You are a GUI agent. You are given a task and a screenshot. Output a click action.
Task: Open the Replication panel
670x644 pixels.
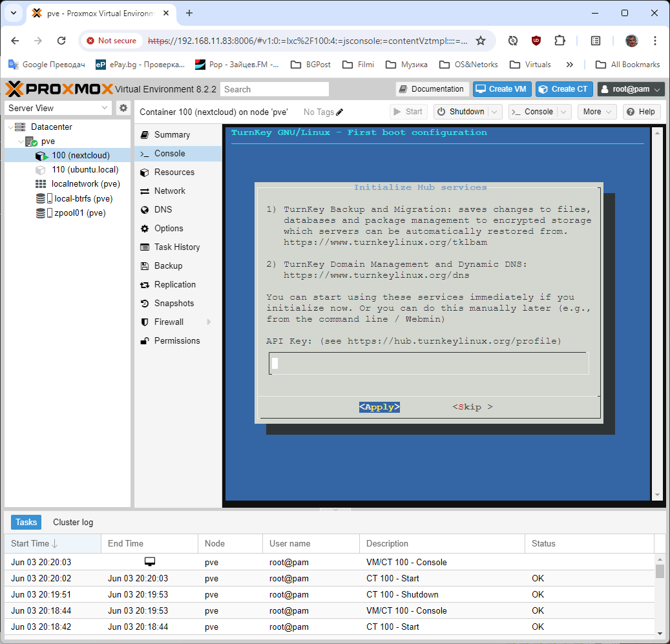pos(178,284)
